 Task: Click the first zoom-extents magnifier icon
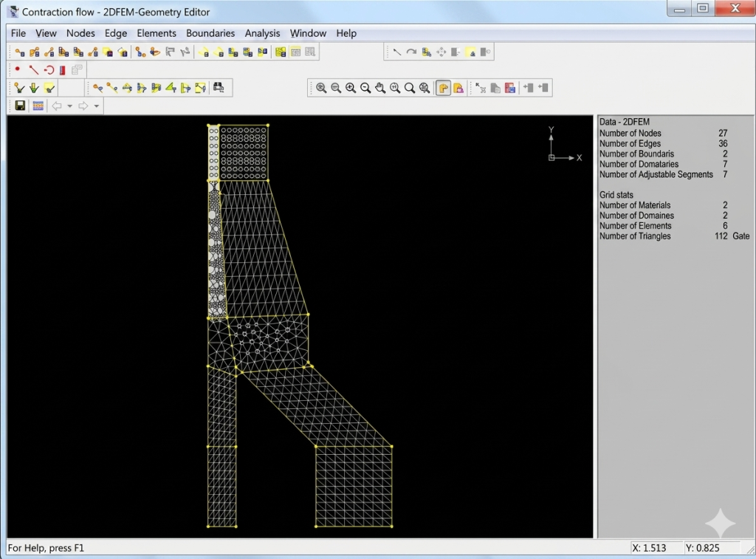coord(321,88)
